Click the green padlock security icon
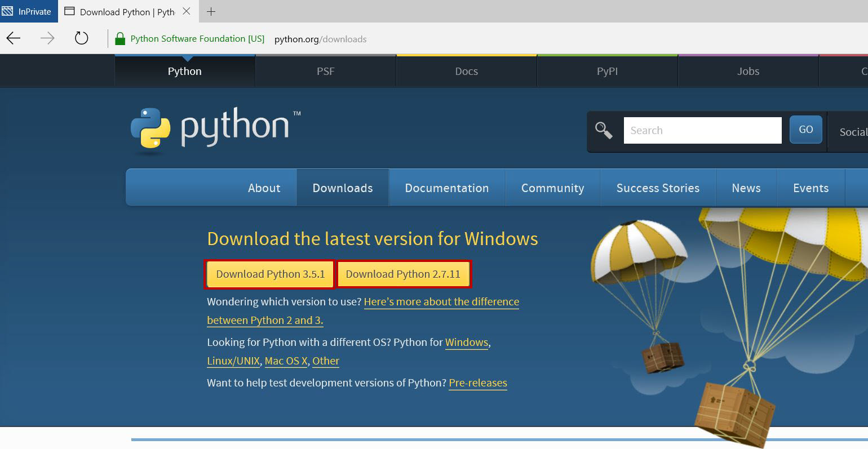 tap(119, 39)
